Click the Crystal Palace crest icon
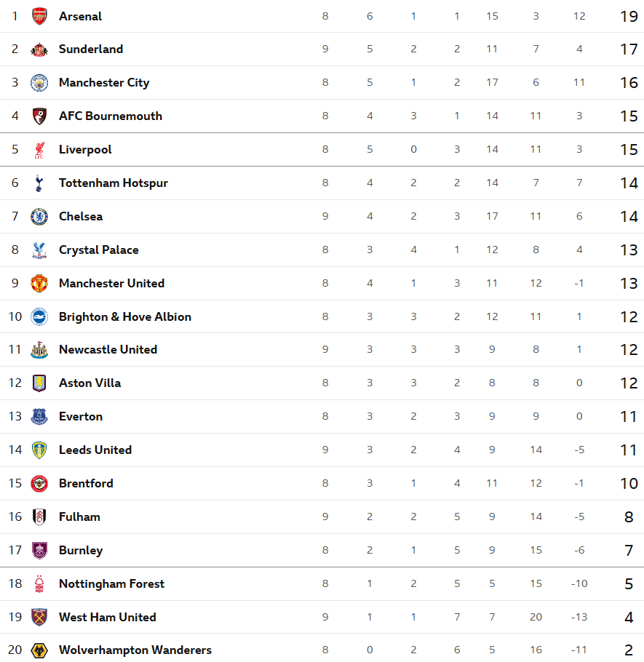This screenshot has height=662, width=644. click(x=39, y=250)
